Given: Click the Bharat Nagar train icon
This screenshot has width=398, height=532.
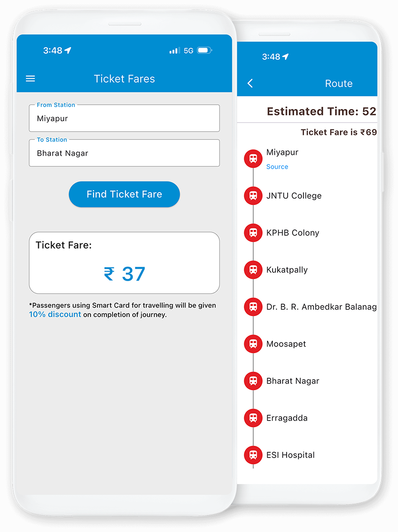Looking at the screenshot, I should pos(253,381).
